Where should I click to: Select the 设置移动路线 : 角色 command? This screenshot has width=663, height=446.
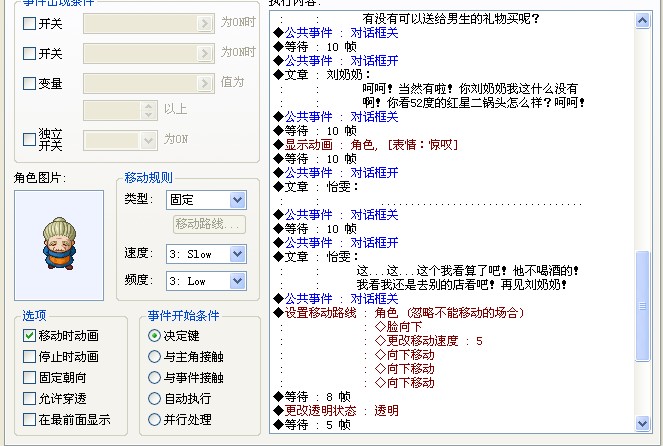click(x=400, y=313)
